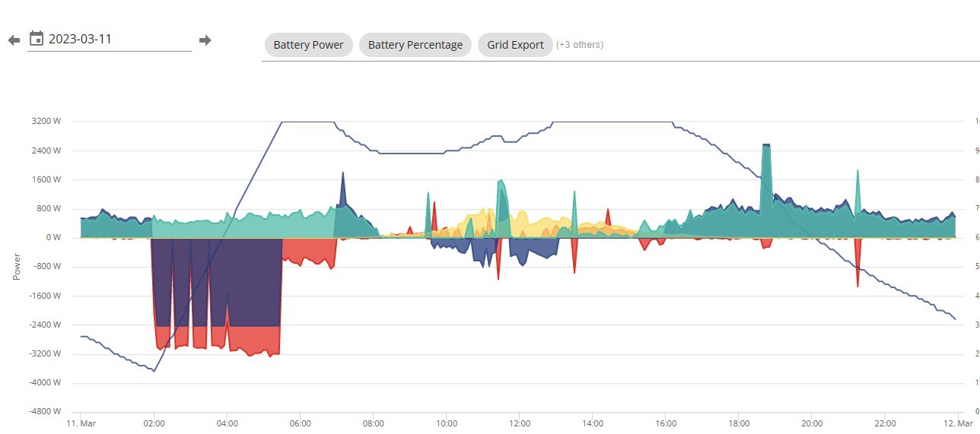This screenshot has width=980, height=434.
Task: Click the -800 W y-axis label
Action: 47,267
